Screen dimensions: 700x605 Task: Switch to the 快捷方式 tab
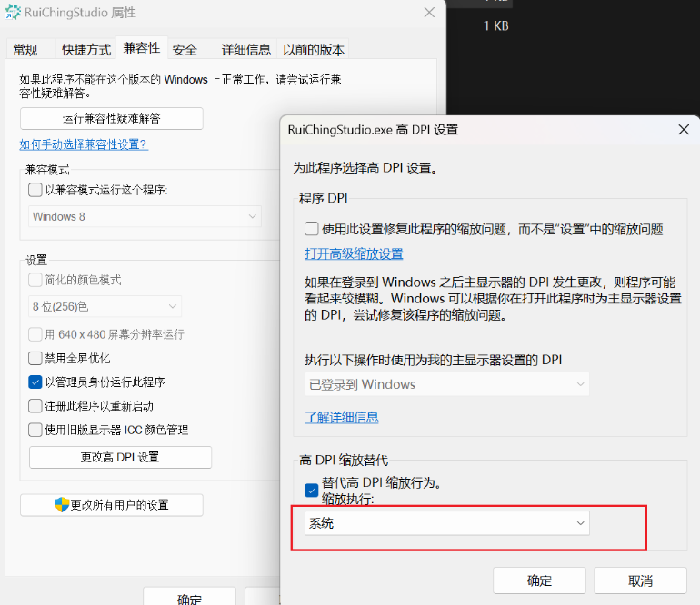click(x=85, y=50)
